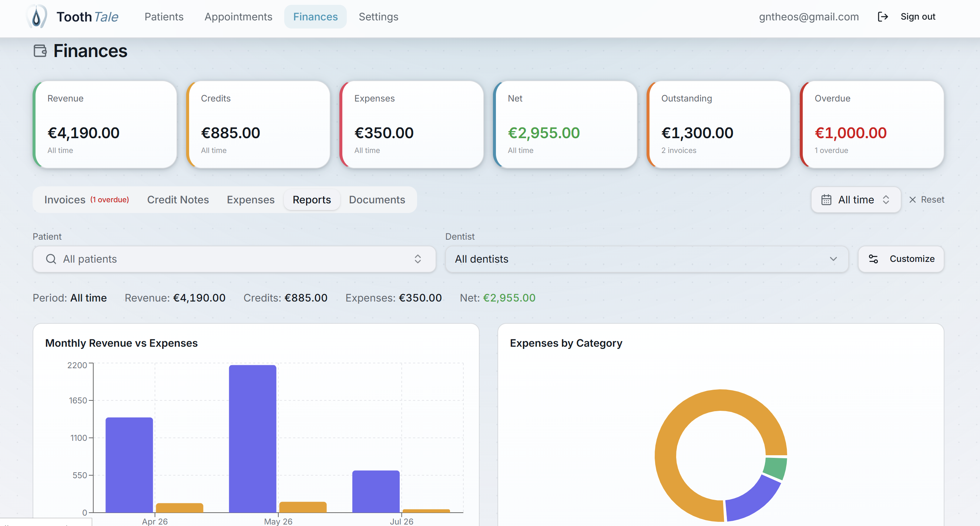Open the Documents tab
This screenshot has width=980, height=526.
click(x=377, y=200)
